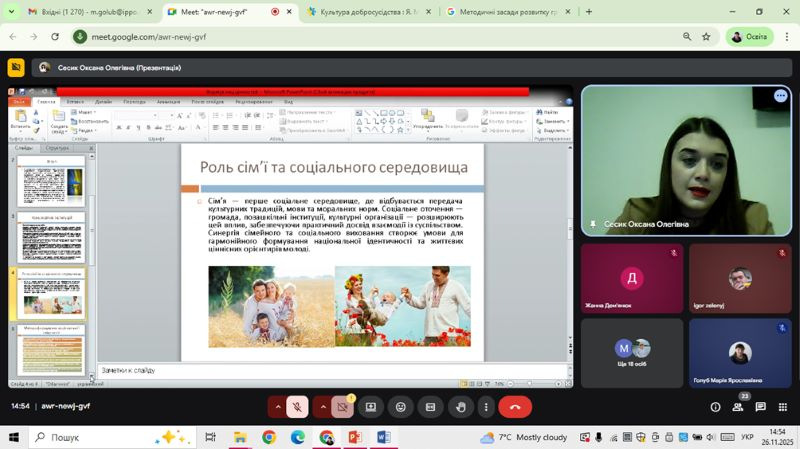Open meeting details info icon
The width and height of the screenshot is (800, 449).
(715, 407)
